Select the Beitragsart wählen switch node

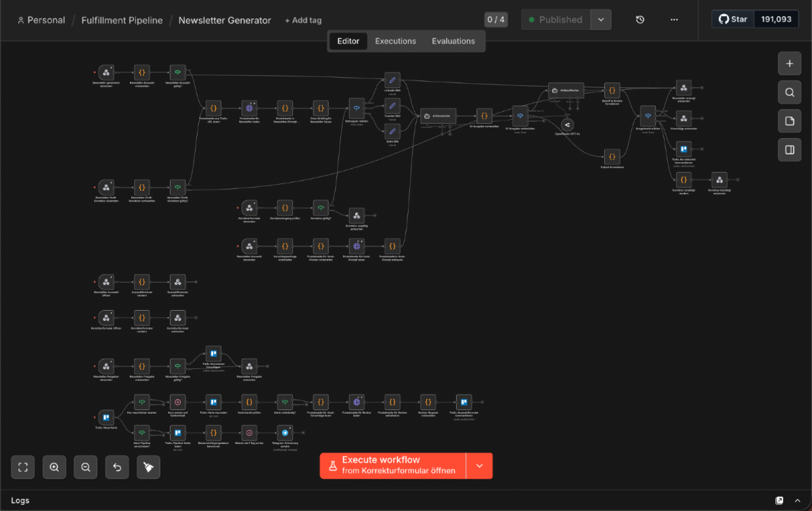coord(357,108)
